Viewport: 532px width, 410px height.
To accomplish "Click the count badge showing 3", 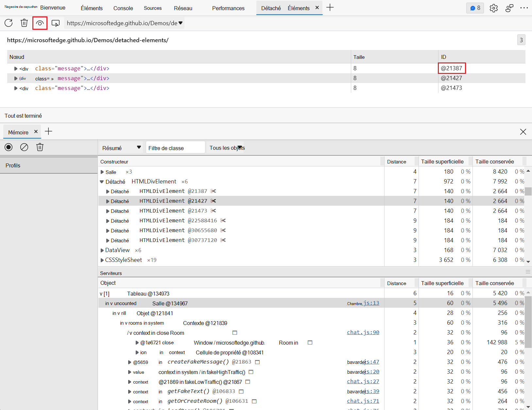I will click(x=521, y=40).
